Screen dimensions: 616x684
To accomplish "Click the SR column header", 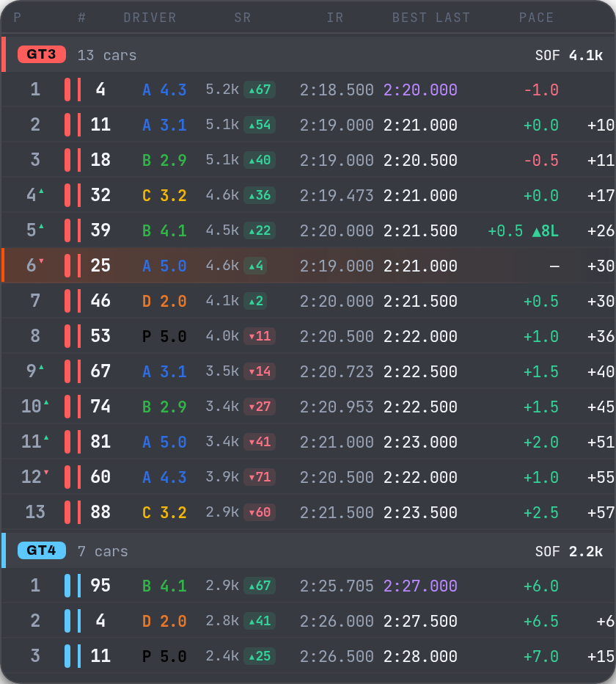I will tap(243, 18).
